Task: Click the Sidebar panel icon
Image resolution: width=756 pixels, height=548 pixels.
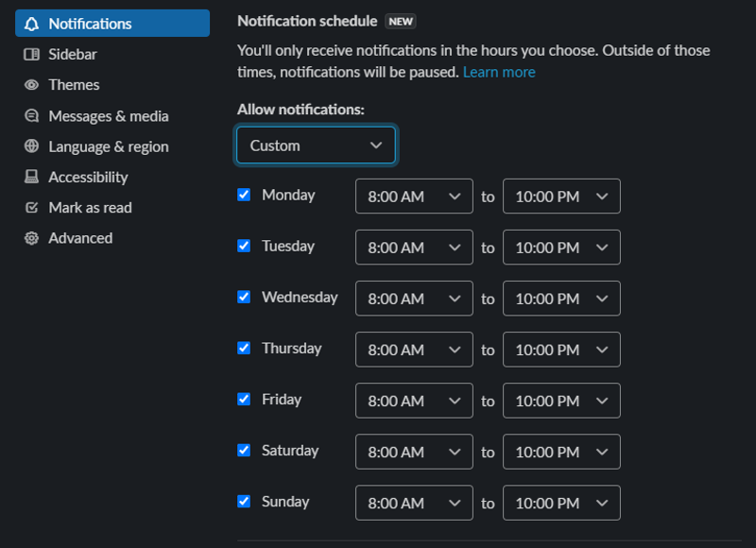Action: tap(32, 55)
